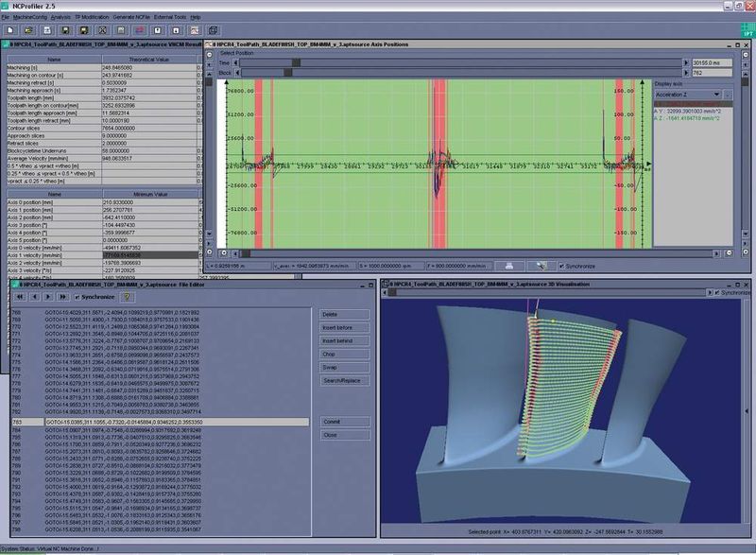Click the third toolbar icon showing a document
The image size is (756, 555).
(46, 30)
